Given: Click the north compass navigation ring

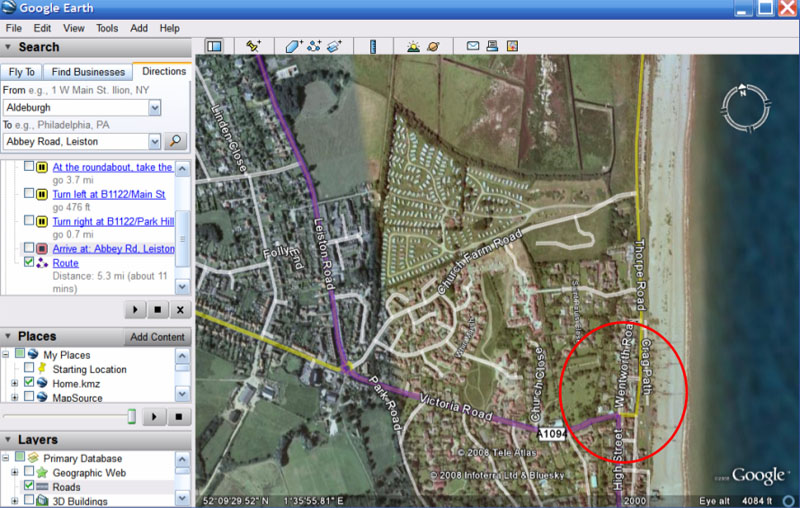Looking at the screenshot, I should coord(745,108).
